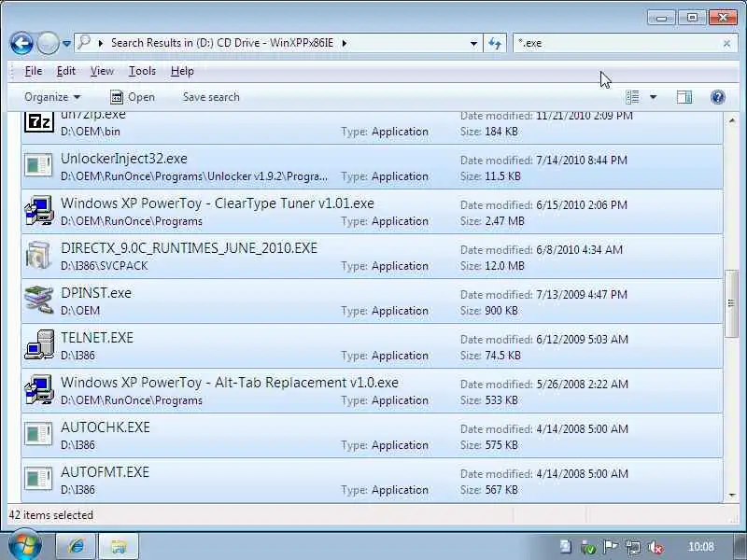This screenshot has height=560, width=747.
Task: Select Alt-Tab Replacement v1.0.exe icon
Action: click(38, 389)
